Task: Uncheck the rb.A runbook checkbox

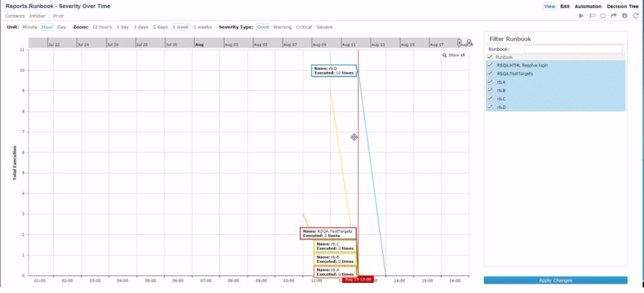Action: pyautogui.click(x=490, y=82)
